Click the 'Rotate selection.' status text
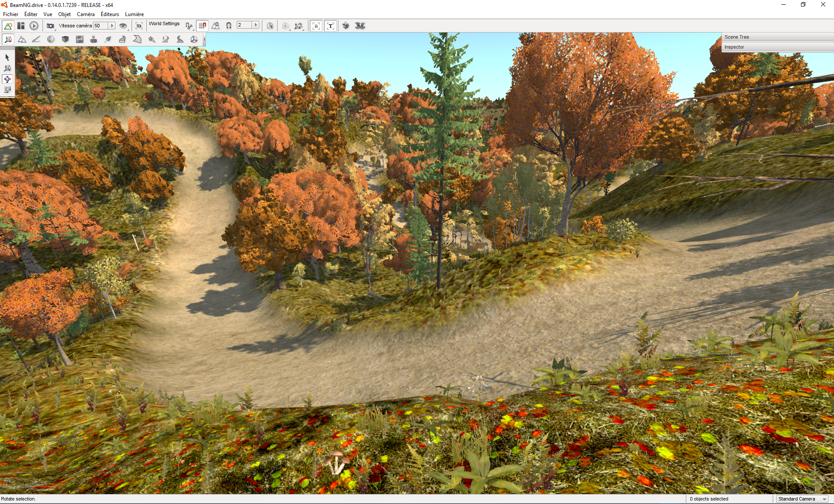The width and height of the screenshot is (834, 504). coord(18,499)
